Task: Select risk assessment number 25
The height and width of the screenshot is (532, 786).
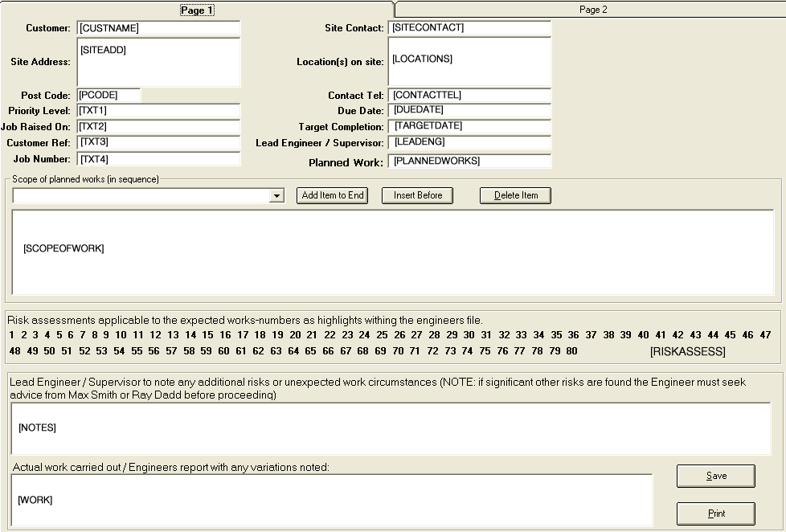Action: (382, 335)
